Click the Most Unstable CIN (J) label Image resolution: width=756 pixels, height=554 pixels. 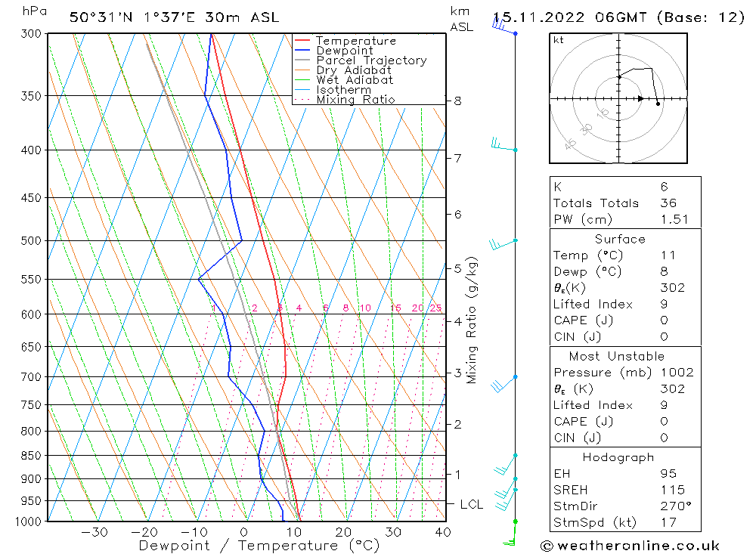point(577,438)
